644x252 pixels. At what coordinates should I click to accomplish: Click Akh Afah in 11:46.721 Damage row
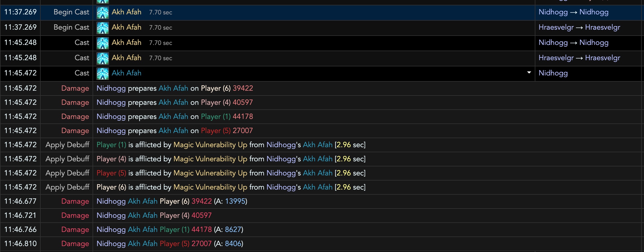(x=143, y=216)
